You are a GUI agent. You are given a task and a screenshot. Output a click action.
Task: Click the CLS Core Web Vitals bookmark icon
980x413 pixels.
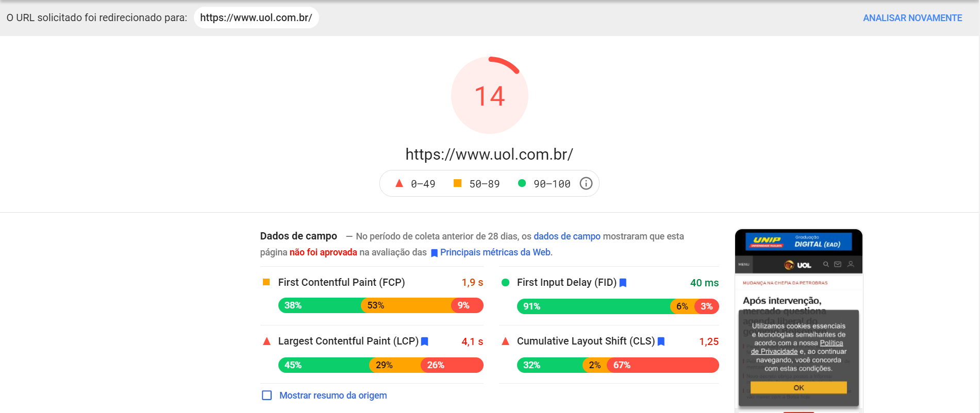click(x=661, y=341)
